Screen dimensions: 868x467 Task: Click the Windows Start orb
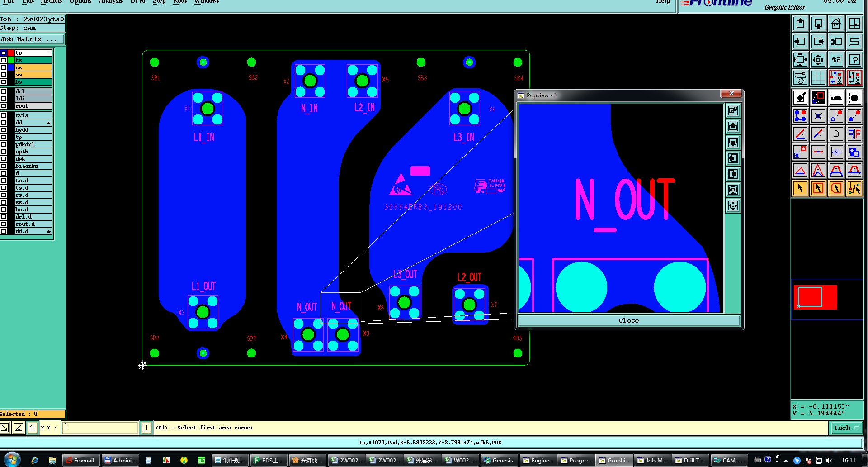tap(12, 460)
